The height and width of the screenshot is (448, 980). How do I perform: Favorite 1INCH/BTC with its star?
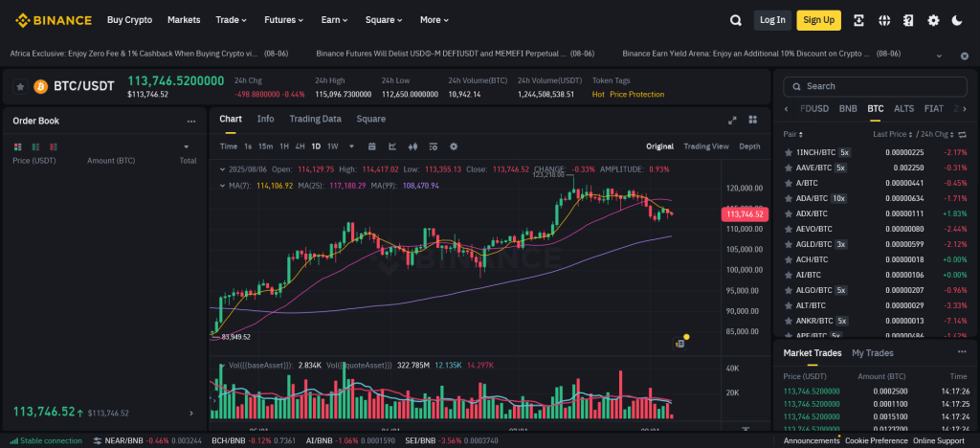[789, 152]
